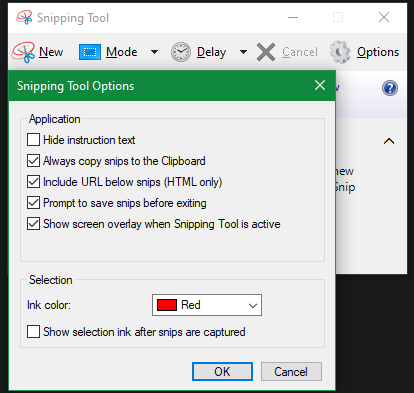Click the Ink color label

[49, 305]
